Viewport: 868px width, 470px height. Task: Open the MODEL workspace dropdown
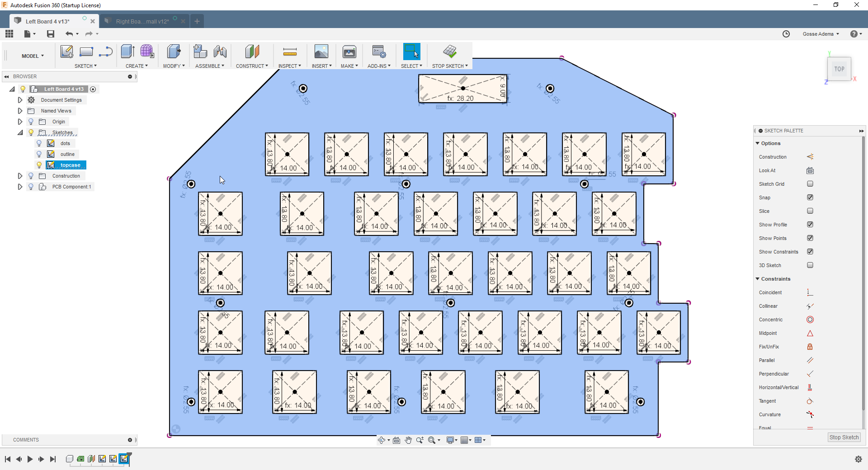33,56
